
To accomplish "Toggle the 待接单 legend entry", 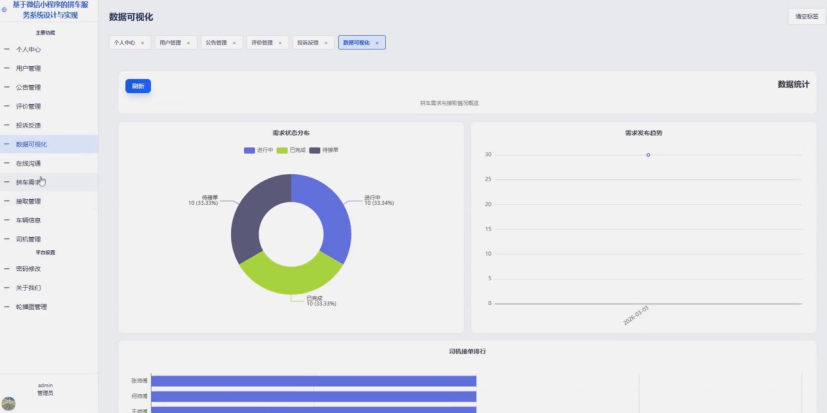I will (324, 150).
